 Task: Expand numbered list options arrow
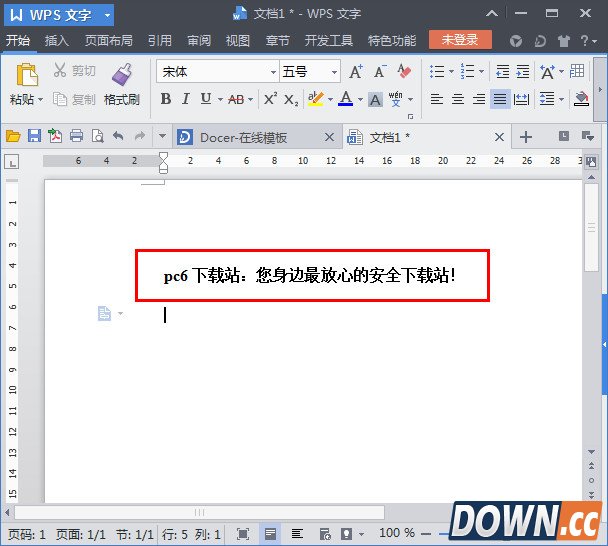click(482, 72)
